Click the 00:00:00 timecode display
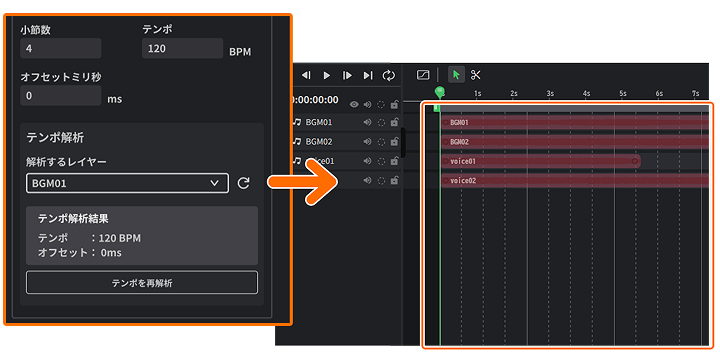 pos(315,100)
